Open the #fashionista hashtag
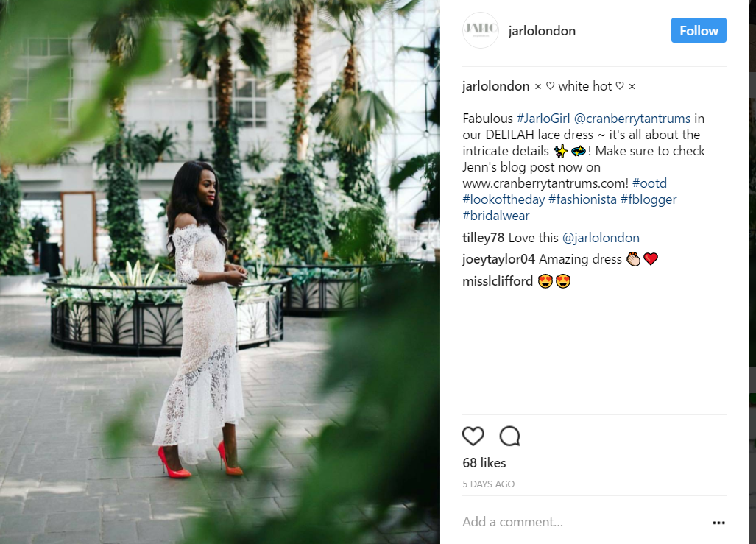This screenshot has width=756, height=544. 582,199
